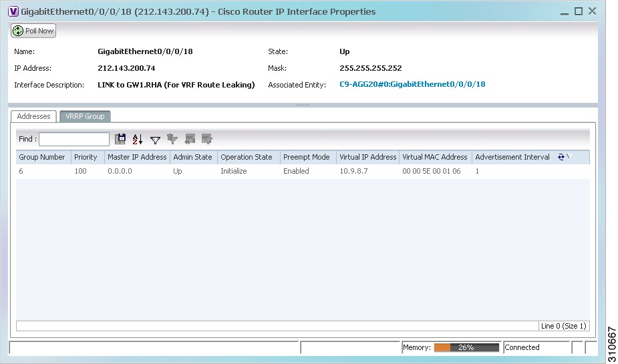Click the Enabled preempt mode cell
This screenshot has height=364, width=618.
coord(308,172)
